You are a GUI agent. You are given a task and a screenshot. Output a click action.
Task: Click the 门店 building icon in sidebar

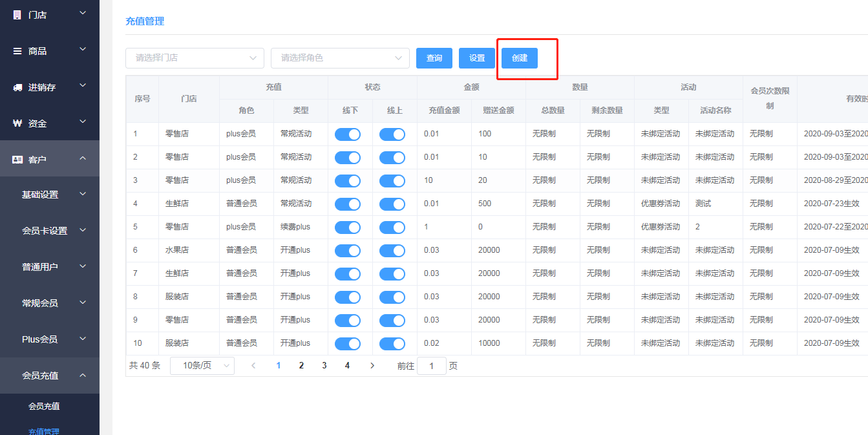click(x=17, y=14)
